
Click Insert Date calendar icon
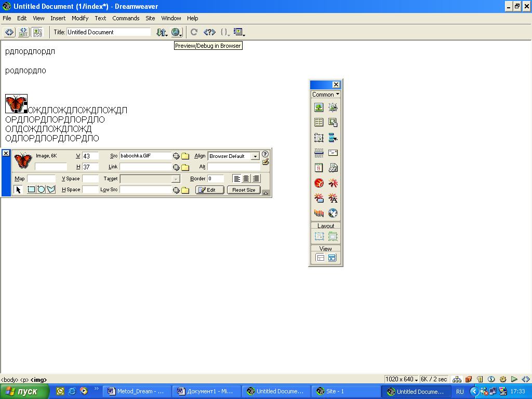point(318,168)
